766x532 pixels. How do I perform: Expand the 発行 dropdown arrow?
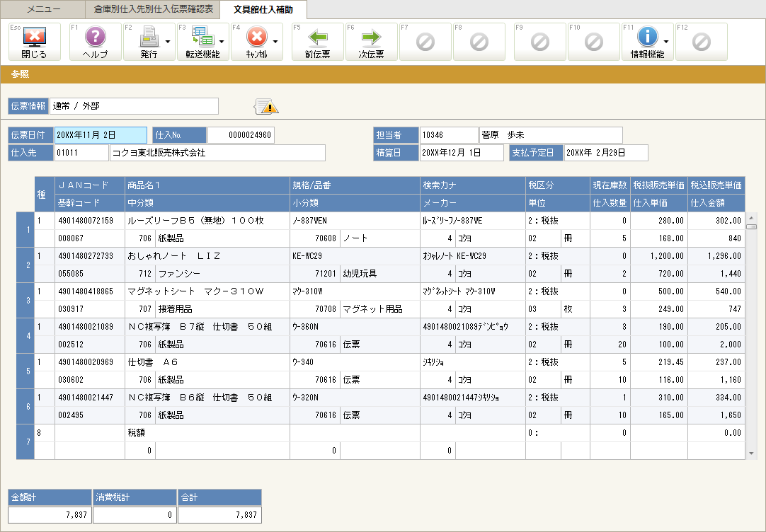tap(168, 42)
